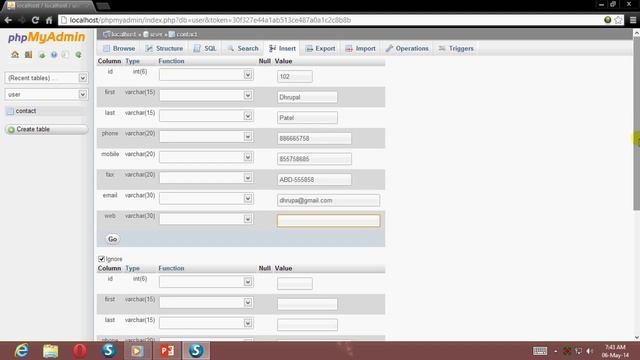Open the contact table link
This screenshot has width=640, height=360.
[x=26, y=111]
